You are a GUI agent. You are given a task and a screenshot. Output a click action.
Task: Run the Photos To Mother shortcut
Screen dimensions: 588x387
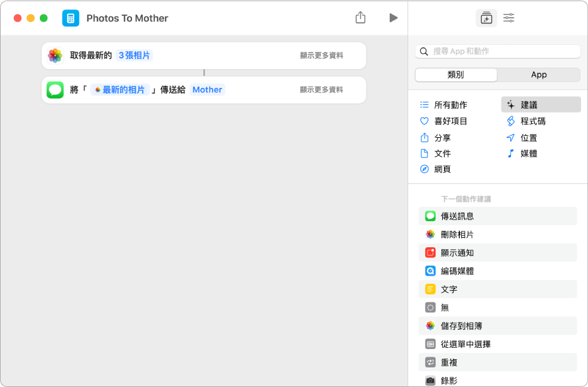point(393,18)
